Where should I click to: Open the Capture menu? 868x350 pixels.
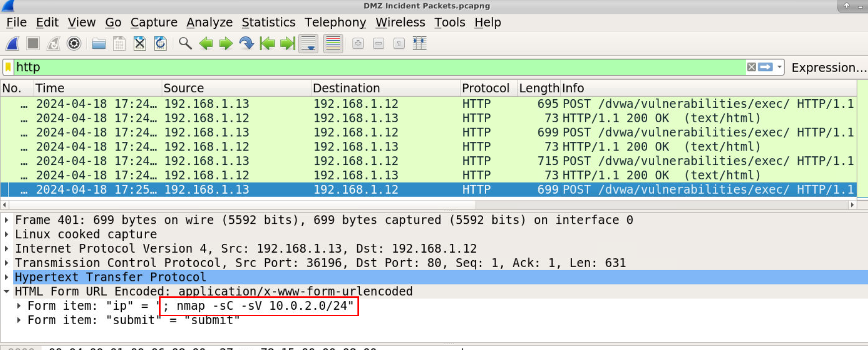[154, 22]
